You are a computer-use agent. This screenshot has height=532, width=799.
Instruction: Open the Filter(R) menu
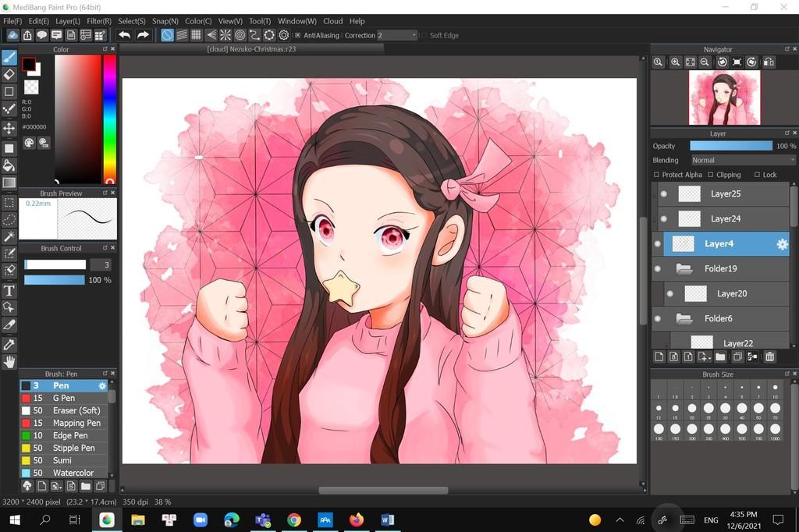click(99, 21)
